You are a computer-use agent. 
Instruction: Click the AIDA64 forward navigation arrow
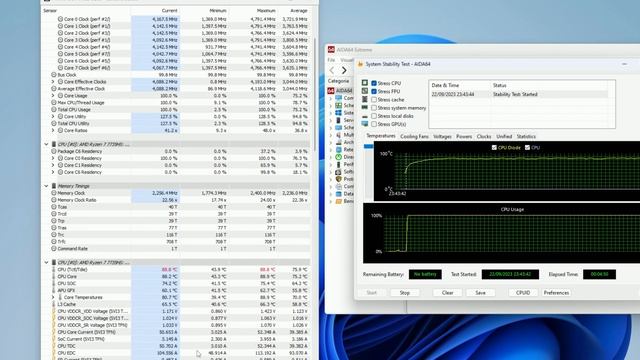pos(344,70)
